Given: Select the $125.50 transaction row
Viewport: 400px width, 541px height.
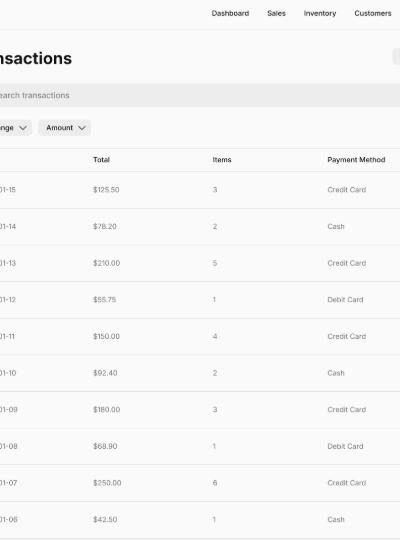Looking at the screenshot, I should (200, 190).
